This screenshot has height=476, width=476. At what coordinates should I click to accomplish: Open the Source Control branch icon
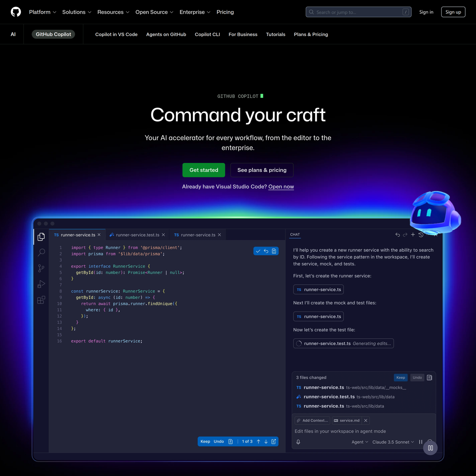pyautogui.click(x=41, y=268)
